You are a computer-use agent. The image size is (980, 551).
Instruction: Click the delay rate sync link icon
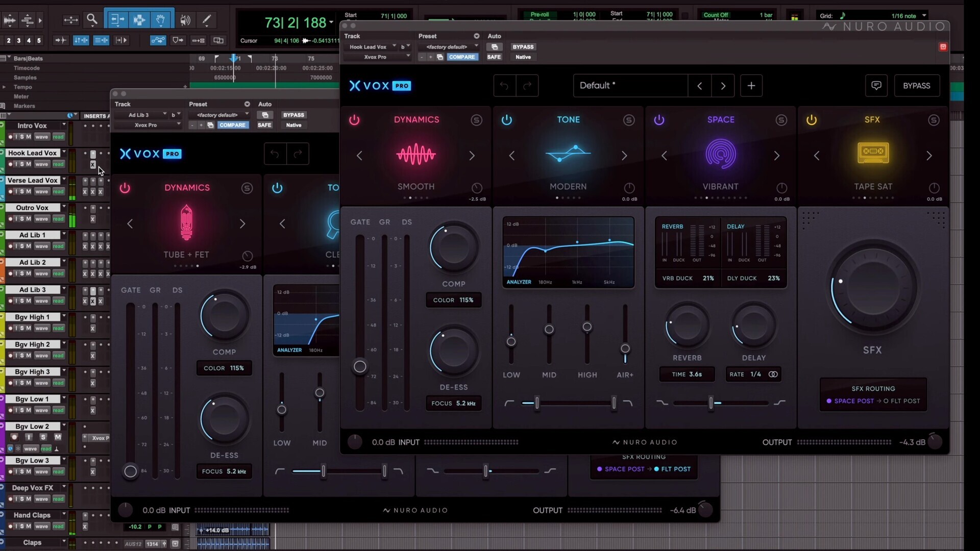click(x=773, y=374)
